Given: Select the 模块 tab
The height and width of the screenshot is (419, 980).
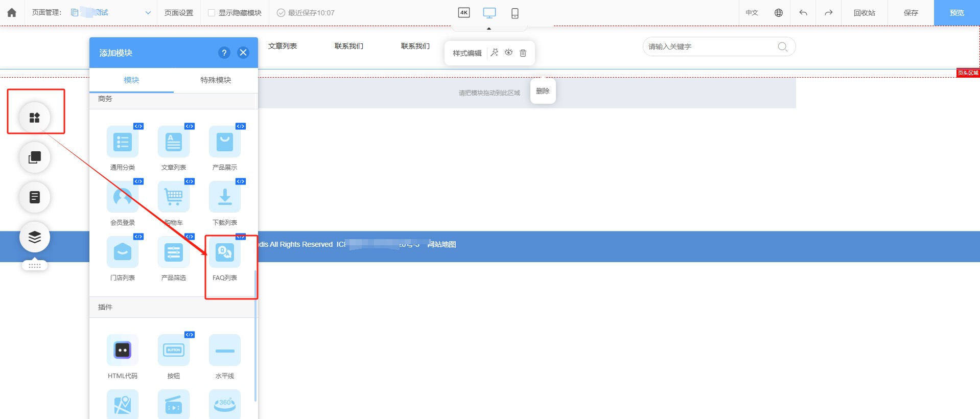Looking at the screenshot, I should pos(131,80).
